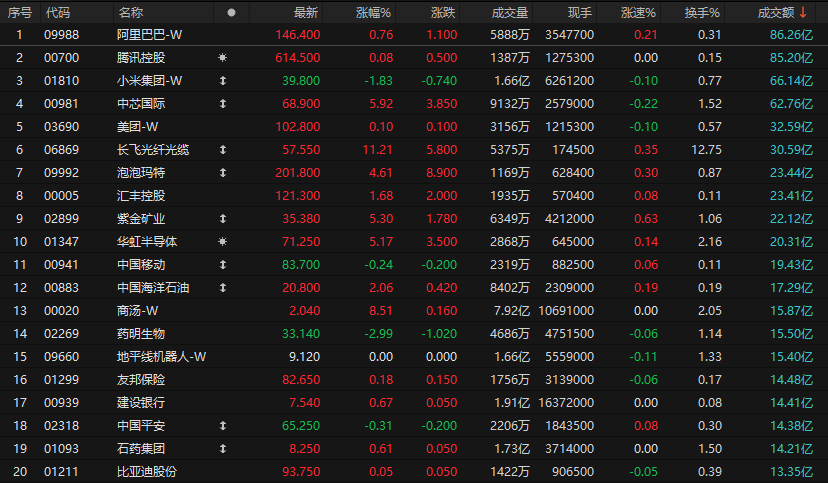The width and height of the screenshot is (828, 483).
Task: Click the volume value 7.92亿
Action: [x=512, y=310]
